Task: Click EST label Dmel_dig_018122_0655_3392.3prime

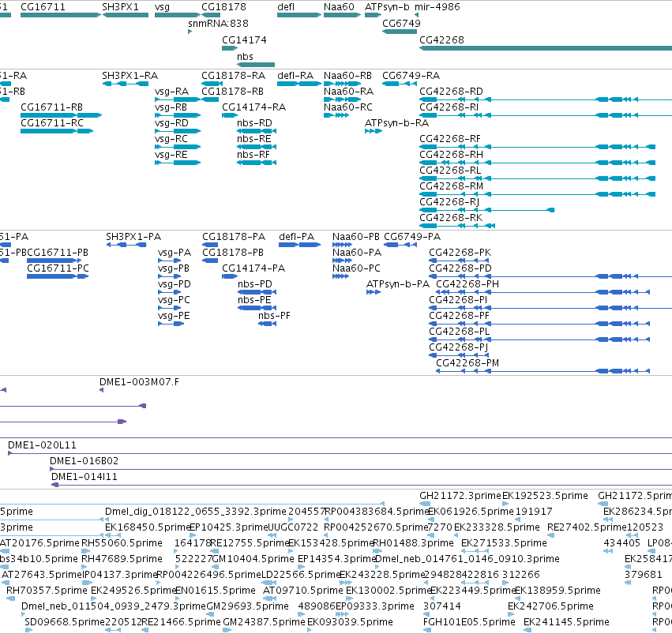Action: 195,512
